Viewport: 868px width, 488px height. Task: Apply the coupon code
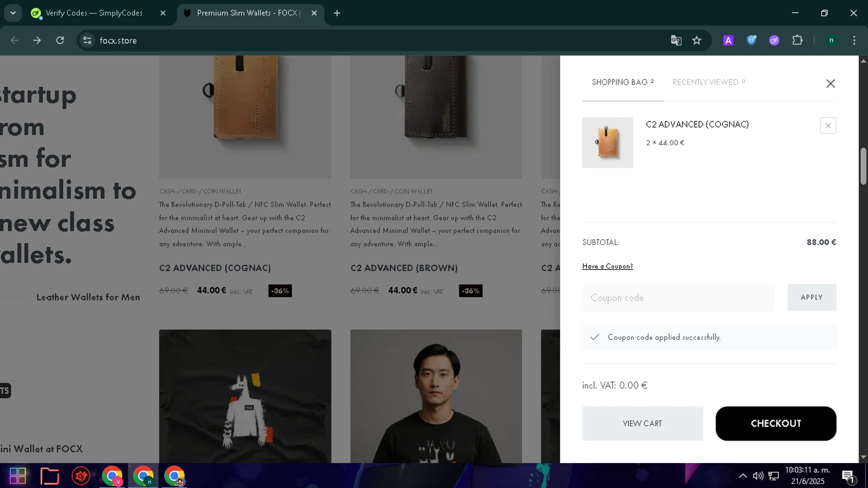[x=812, y=298]
